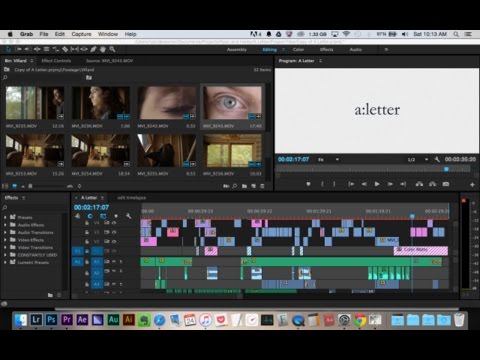Open the edit timelapse sequence tab

pyautogui.click(x=132, y=198)
